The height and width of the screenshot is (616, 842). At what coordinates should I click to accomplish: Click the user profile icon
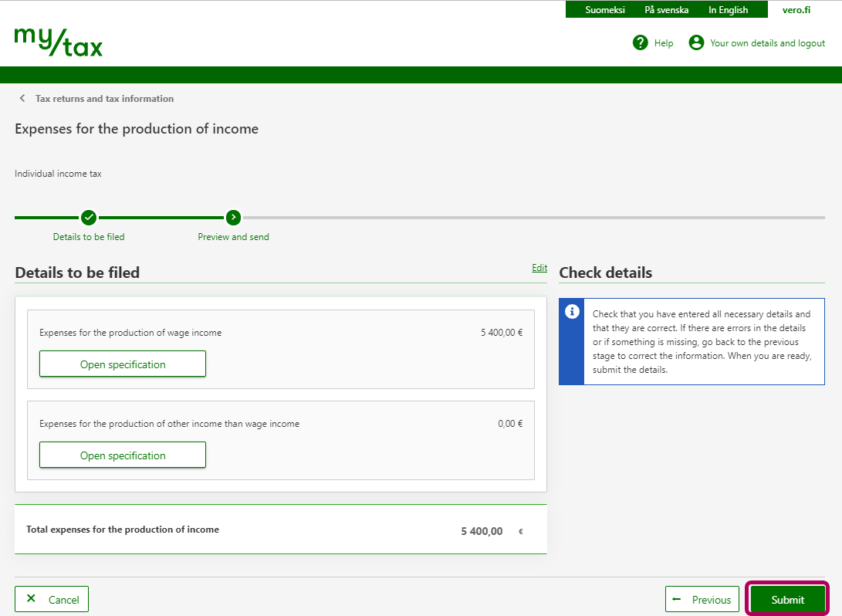click(x=696, y=42)
